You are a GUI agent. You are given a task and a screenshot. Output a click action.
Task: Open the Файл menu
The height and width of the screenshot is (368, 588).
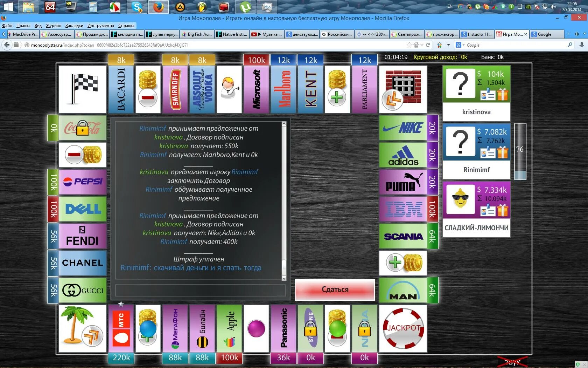[x=7, y=26]
